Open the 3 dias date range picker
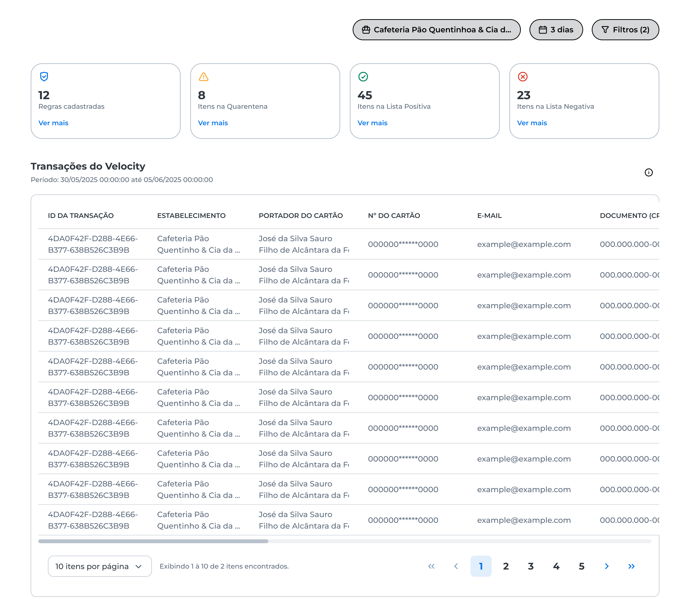The height and width of the screenshot is (616, 690). tap(556, 30)
